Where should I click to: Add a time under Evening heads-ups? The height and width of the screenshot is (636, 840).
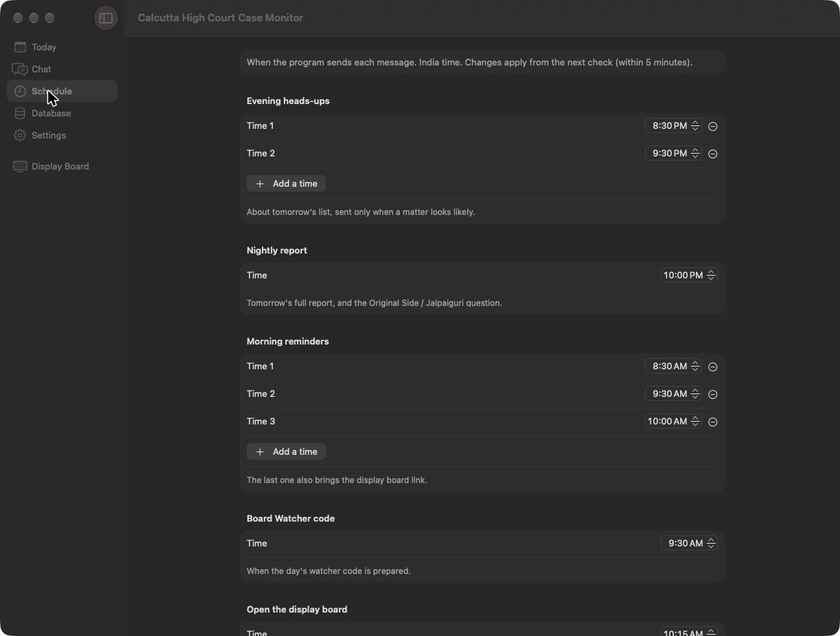pyautogui.click(x=286, y=183)
